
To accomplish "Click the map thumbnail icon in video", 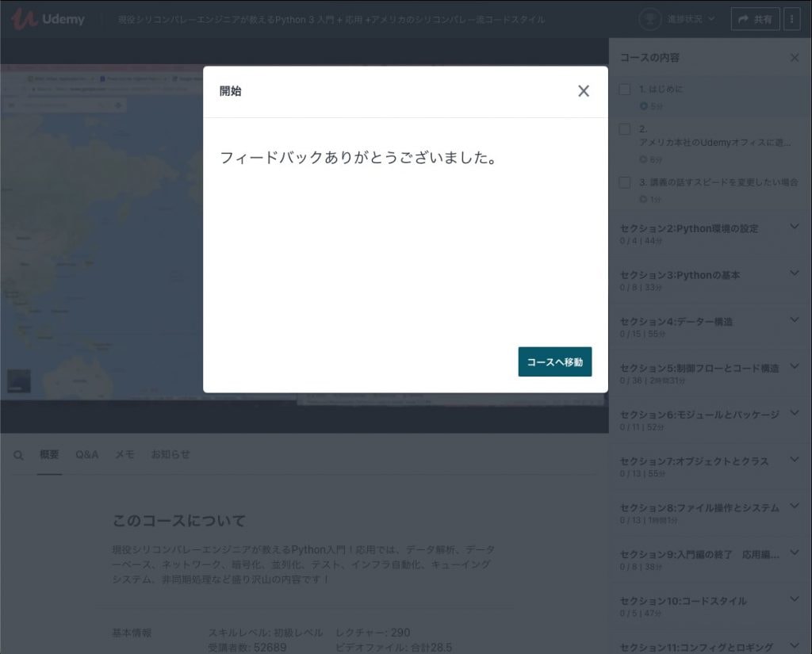I will coord(19,381).
